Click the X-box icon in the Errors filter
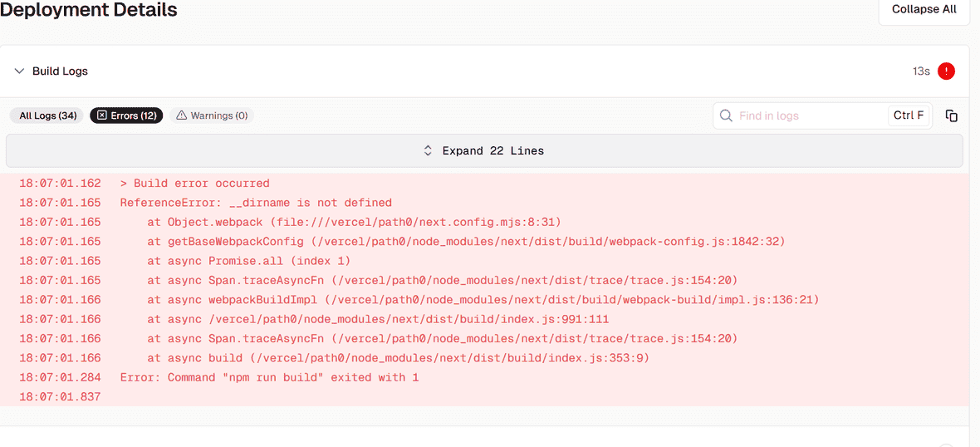Viewport: 980px width, 447px height. click(x=102, y=115)
